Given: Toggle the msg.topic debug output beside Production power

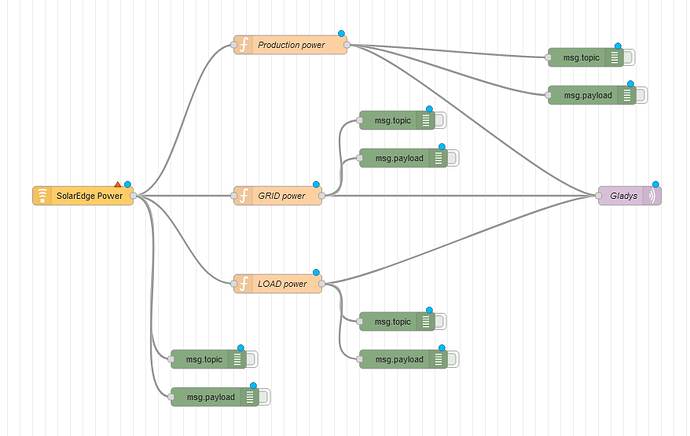Looking at the screenshot, I should (x=631, y=58).
